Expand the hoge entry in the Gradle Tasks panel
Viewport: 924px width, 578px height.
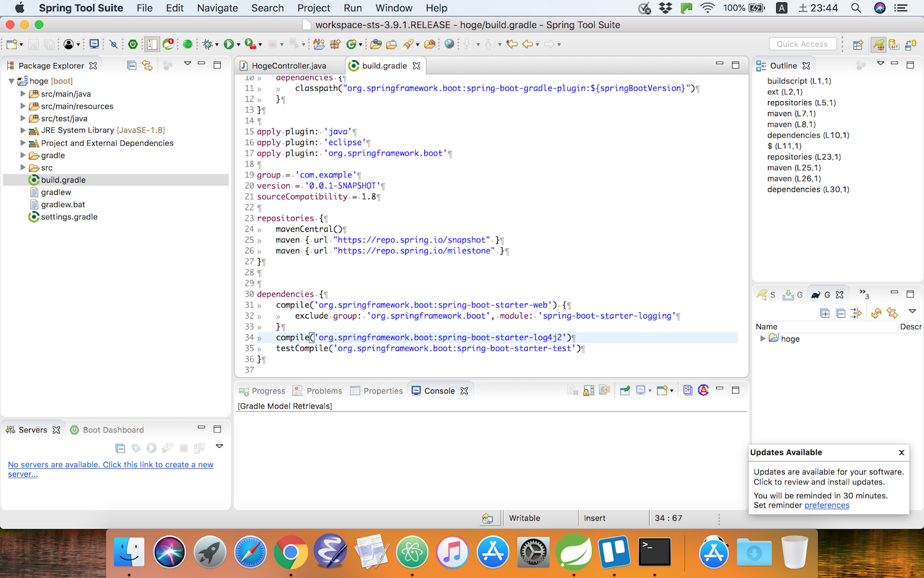point(762,339)
